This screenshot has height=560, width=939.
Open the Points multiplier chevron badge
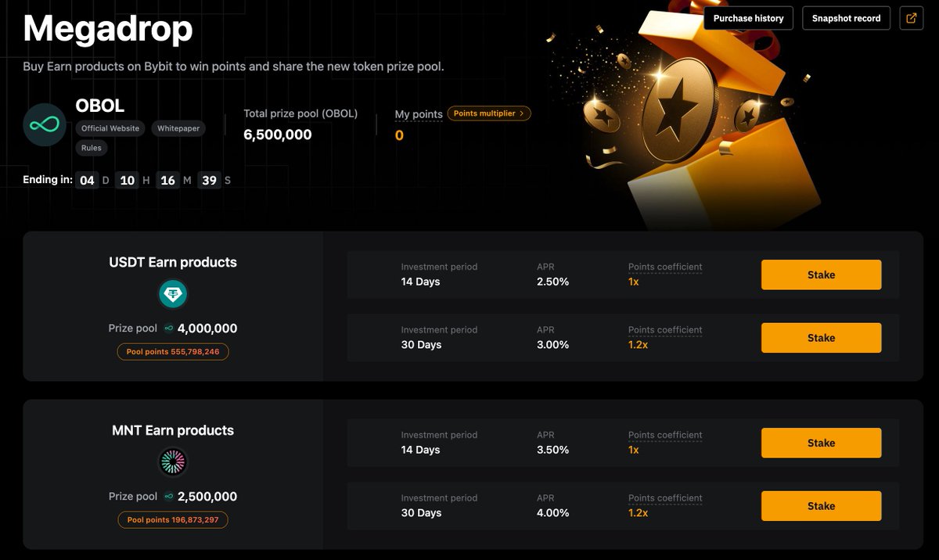[489, 113]
